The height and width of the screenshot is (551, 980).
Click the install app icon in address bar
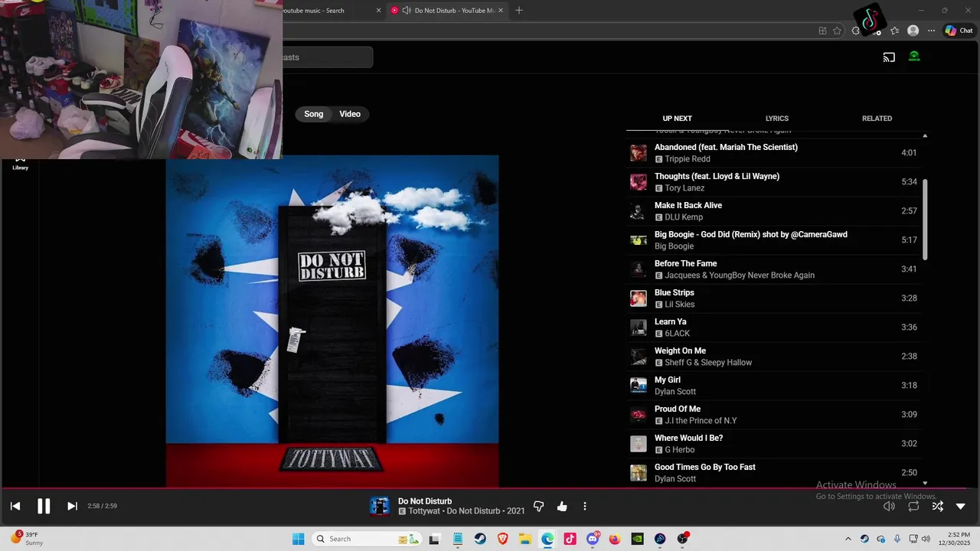[x=822, y=31]
